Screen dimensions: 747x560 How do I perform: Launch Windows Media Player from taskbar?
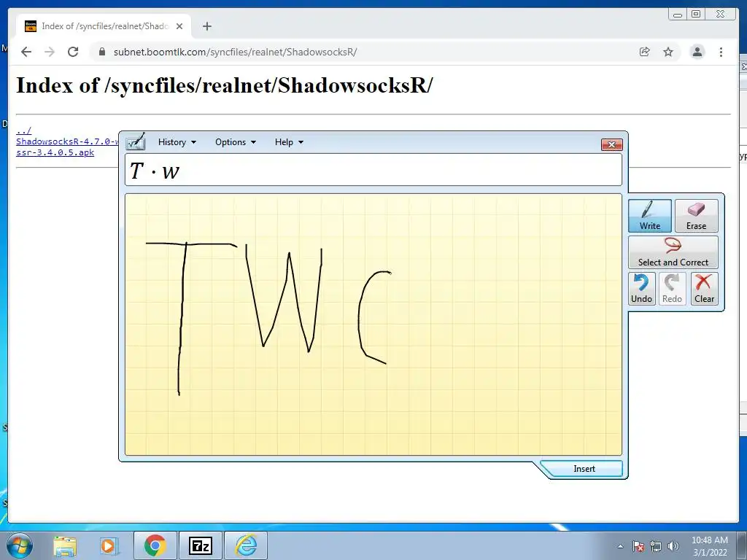[109, 545]
